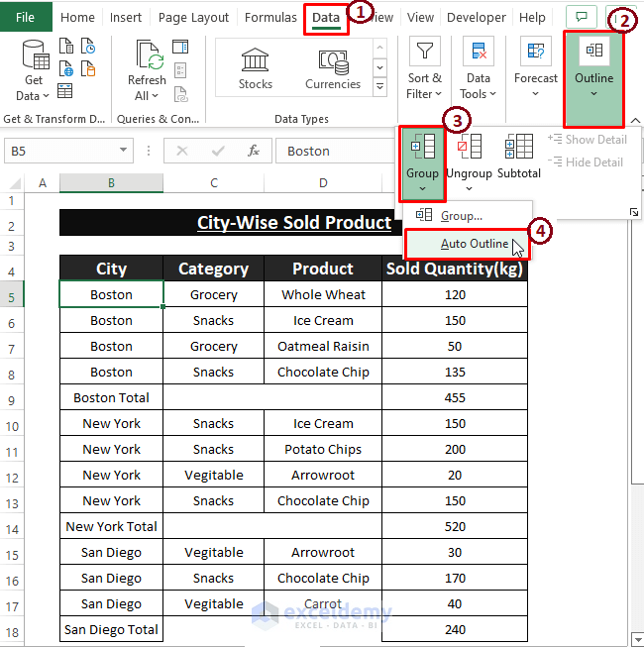644x647 pixels.
Task: Select the cell with value 520
Action: [455, 526]
